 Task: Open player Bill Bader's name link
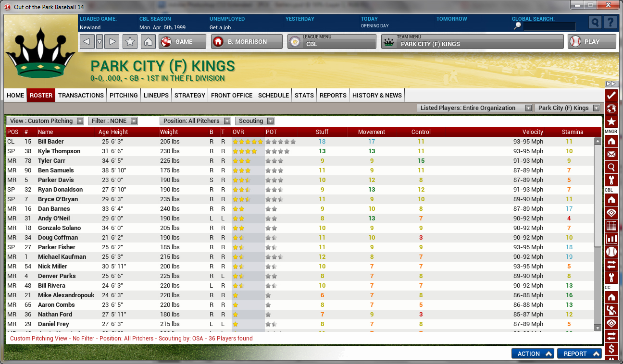pos(51,142)
